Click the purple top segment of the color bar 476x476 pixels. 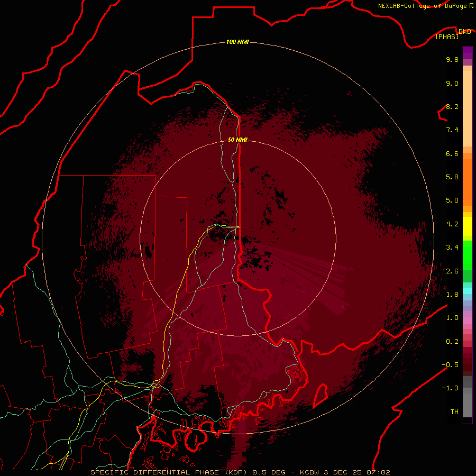[467, 53]
